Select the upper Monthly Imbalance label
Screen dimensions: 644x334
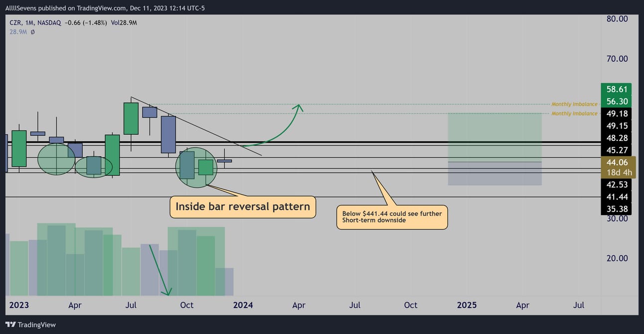(x=574, y=104)
